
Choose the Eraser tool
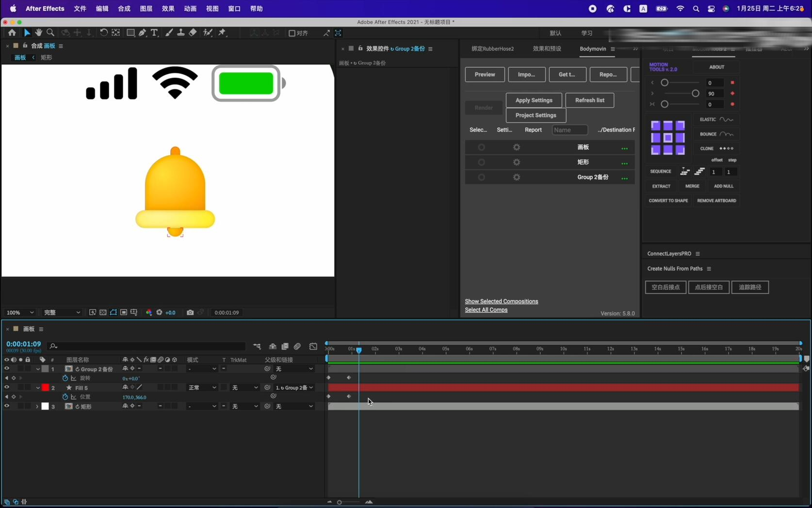pos(193,32)
